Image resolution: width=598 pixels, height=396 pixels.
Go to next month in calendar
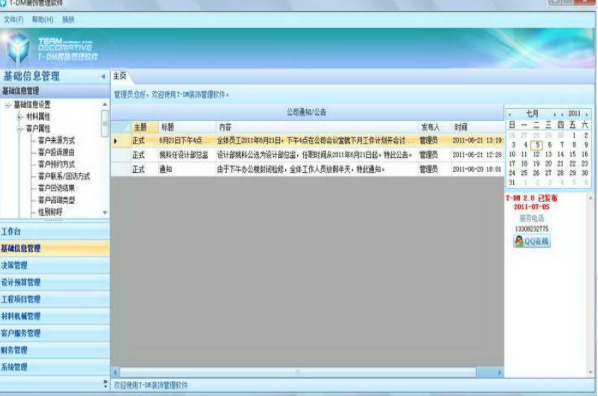click(555, 114)
